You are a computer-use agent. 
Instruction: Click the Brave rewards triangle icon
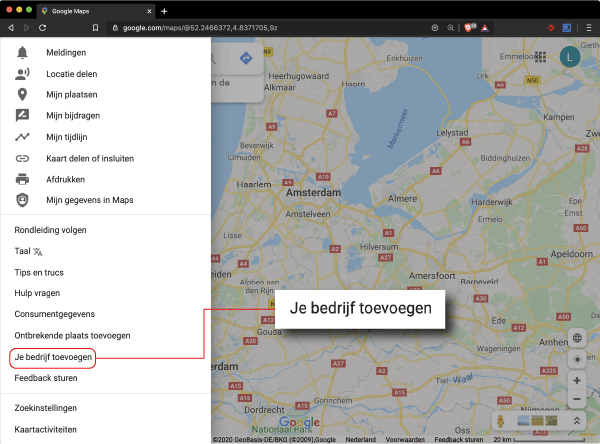pyautogui.click(x=485, y=28)
